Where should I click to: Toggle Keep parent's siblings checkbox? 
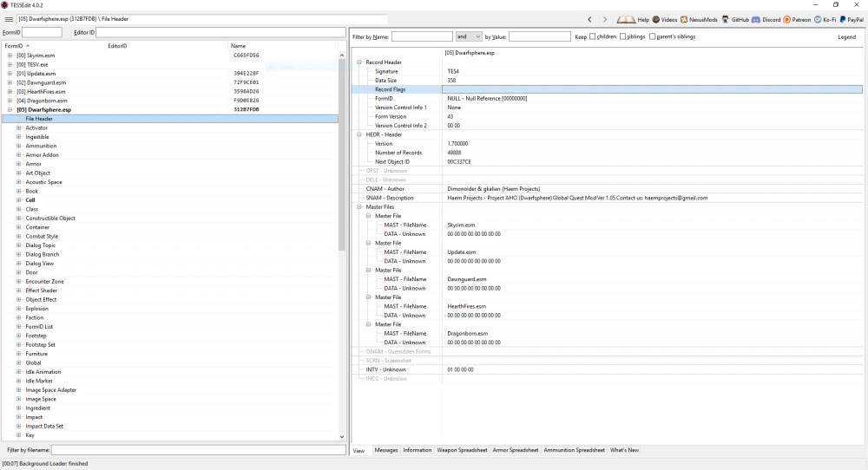[652, 36]
